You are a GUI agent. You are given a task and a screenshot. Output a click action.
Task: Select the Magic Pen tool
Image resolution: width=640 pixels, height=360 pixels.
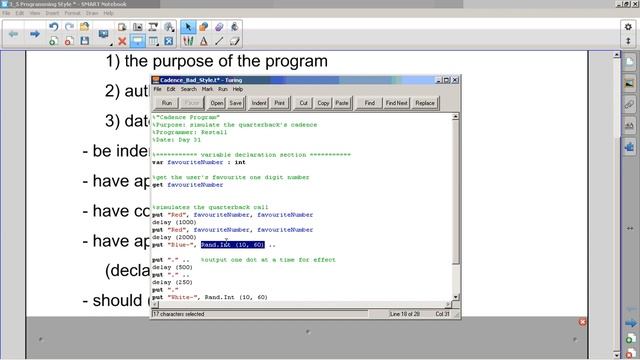tap(219, 27)
